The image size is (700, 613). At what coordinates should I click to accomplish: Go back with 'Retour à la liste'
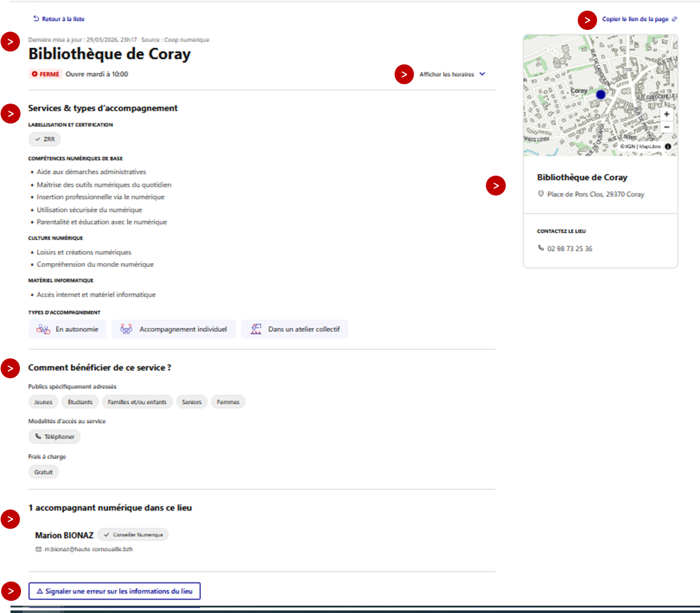(59, 19)
